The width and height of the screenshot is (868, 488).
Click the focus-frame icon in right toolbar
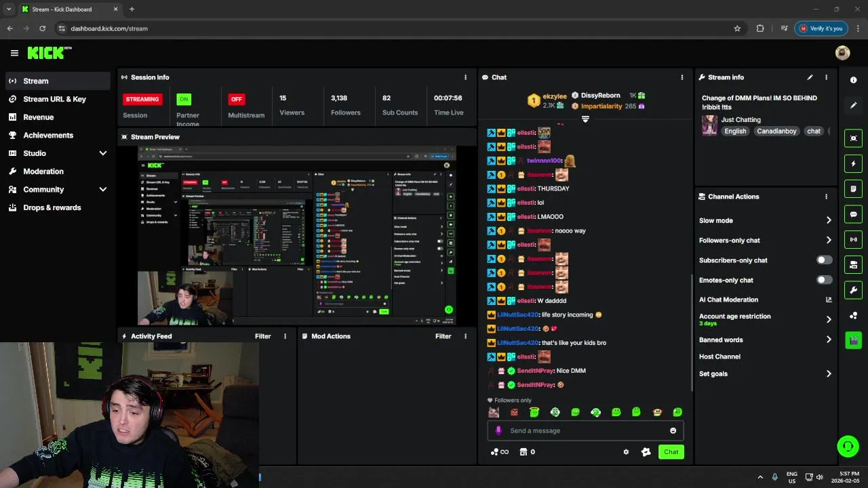tap(854, 138)
